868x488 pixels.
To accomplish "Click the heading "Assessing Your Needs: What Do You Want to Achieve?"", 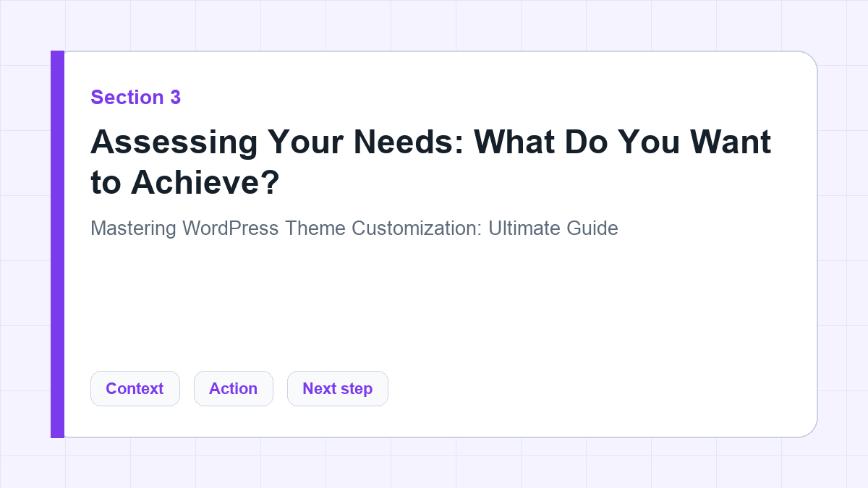I will tap(431, 162).
